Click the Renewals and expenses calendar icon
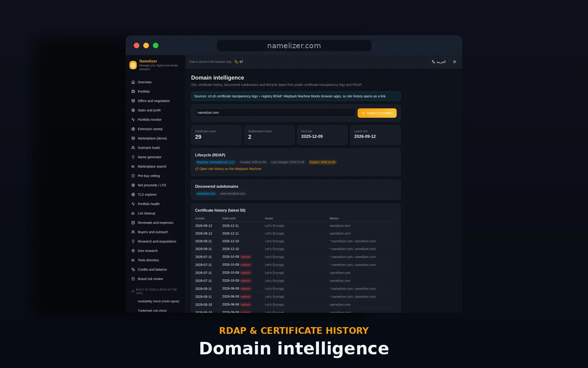588x368 pixels. tap(133, 223)
